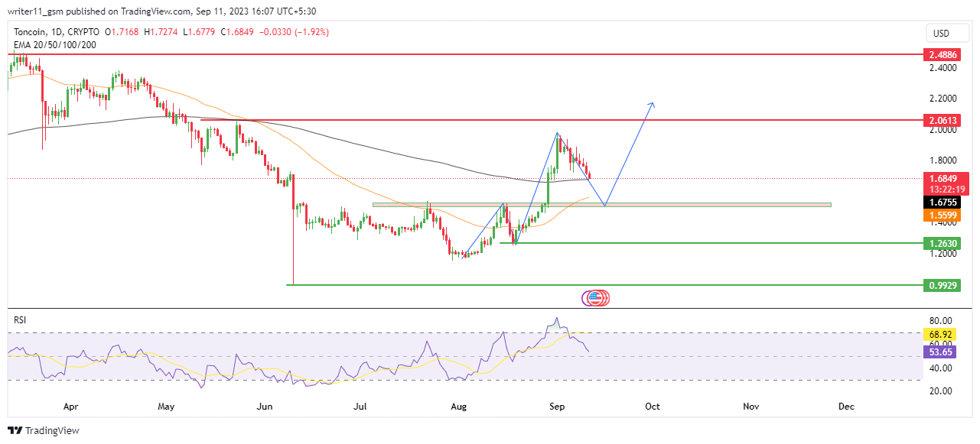980x444 pixels.
Task: Click the Sep label on the time axis
Action: pos(557,407)
